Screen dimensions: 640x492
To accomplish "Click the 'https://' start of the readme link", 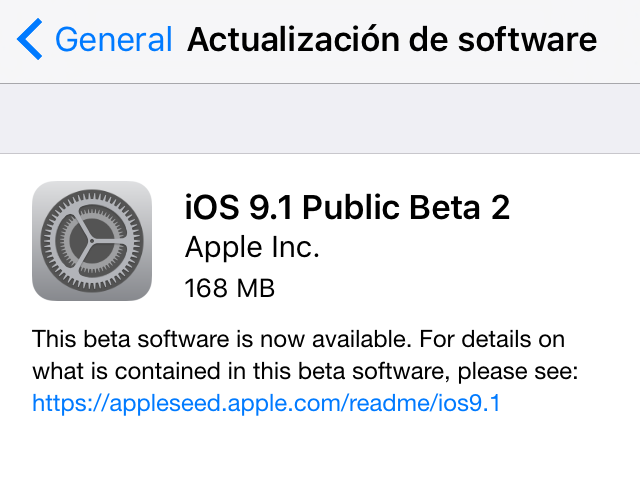I will coord(70,403).
